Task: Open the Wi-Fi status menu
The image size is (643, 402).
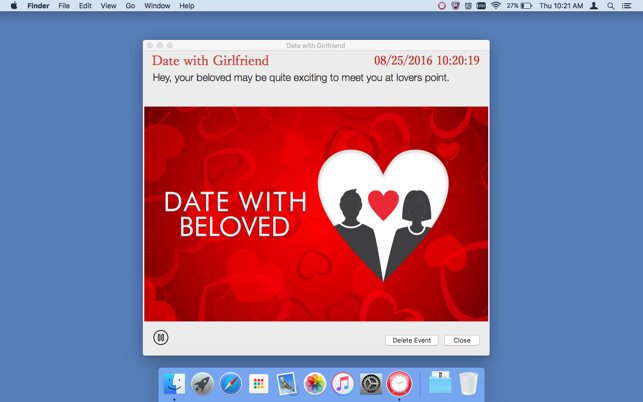Action: 496,6
